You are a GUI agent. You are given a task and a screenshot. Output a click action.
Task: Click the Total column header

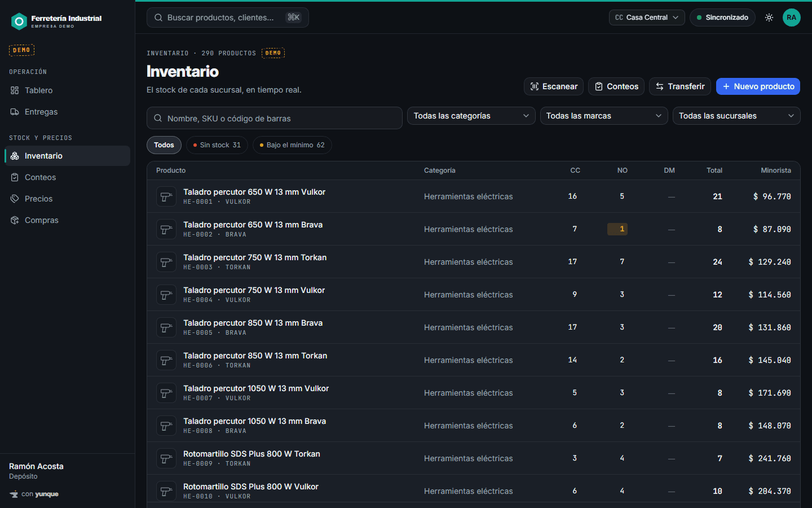[714, 170]
